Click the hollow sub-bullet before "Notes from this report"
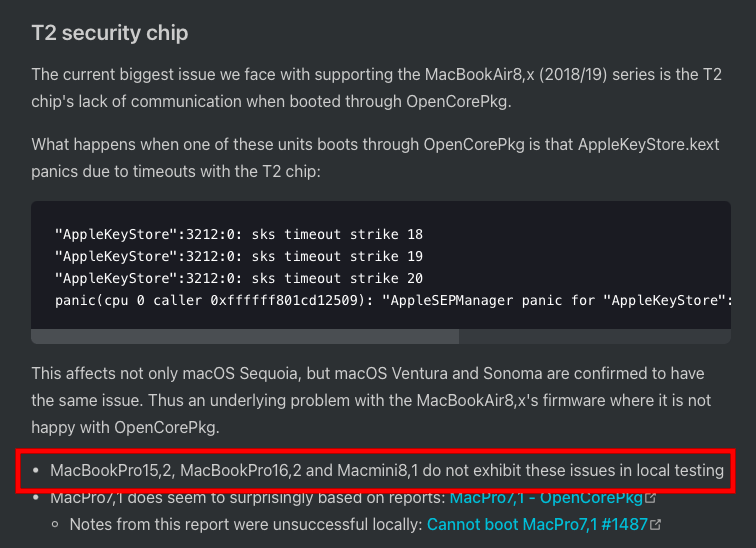The width and height of the screenshot is (756, 548). pyautogui.click(x=57, y=524)
